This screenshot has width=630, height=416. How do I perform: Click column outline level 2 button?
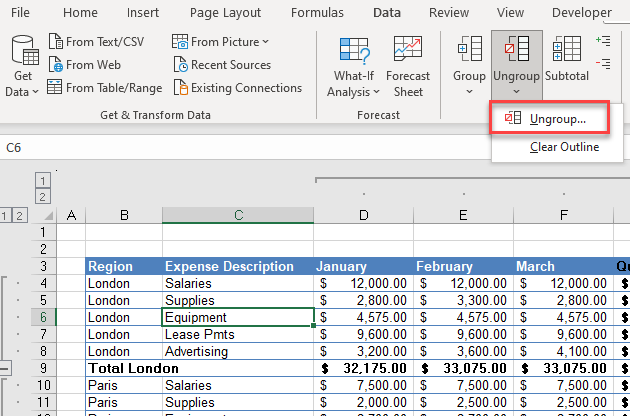click(43, 197)
